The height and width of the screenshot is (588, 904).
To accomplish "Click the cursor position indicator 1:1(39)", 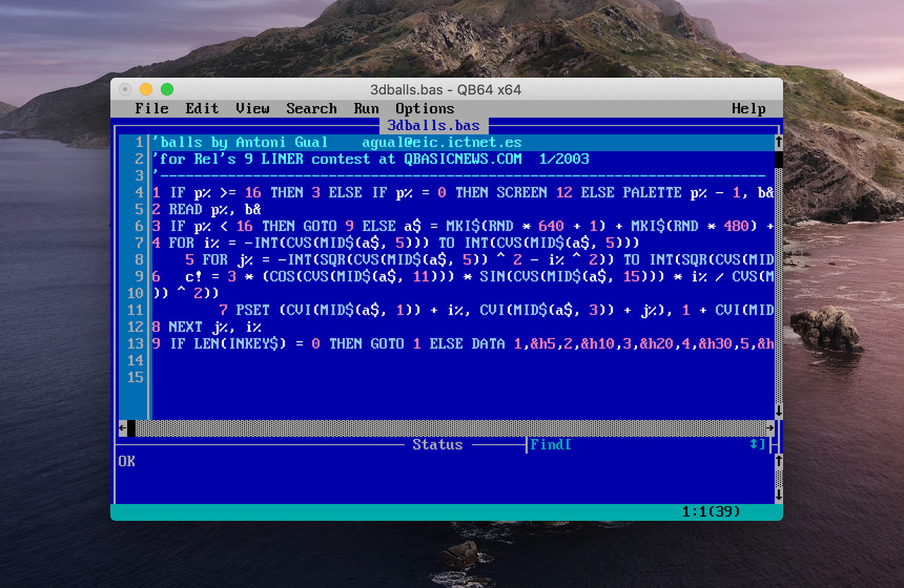I will 711,512.
